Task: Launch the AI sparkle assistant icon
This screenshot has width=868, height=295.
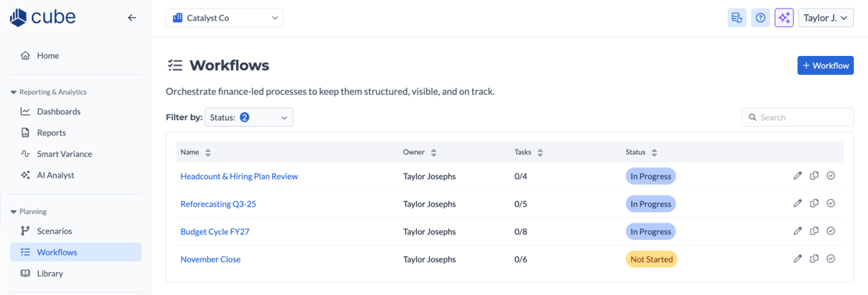Action: pyautogui.click(x=784, y=18)
